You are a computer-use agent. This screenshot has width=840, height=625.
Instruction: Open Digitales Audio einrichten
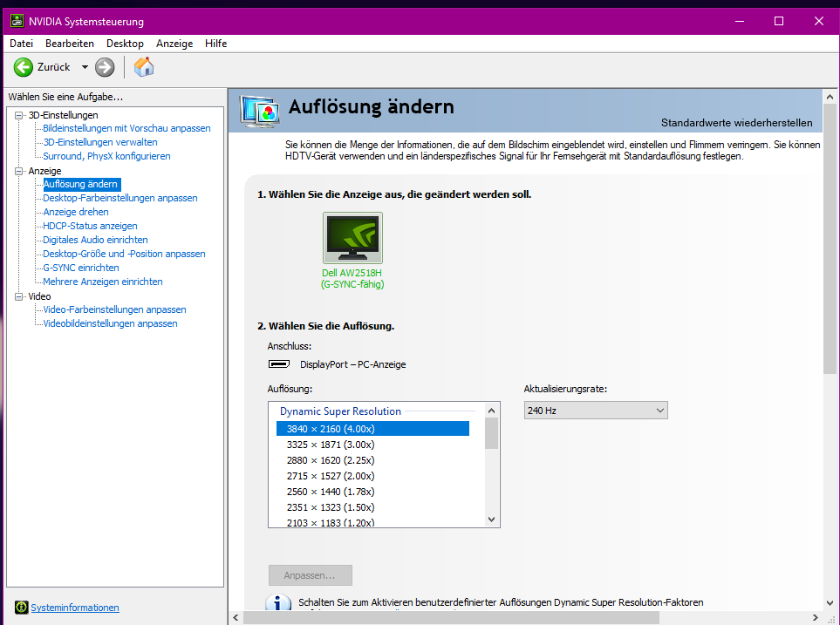point(95,240)
